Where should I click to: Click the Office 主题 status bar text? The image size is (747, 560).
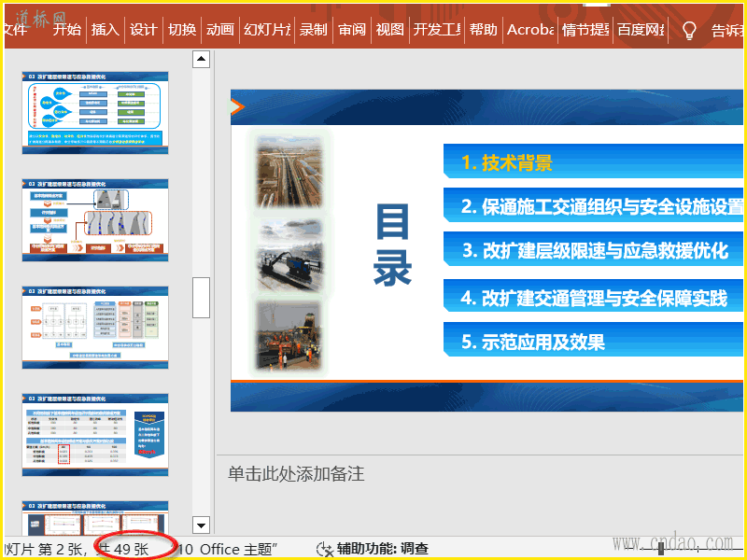[x=239, y=549]
